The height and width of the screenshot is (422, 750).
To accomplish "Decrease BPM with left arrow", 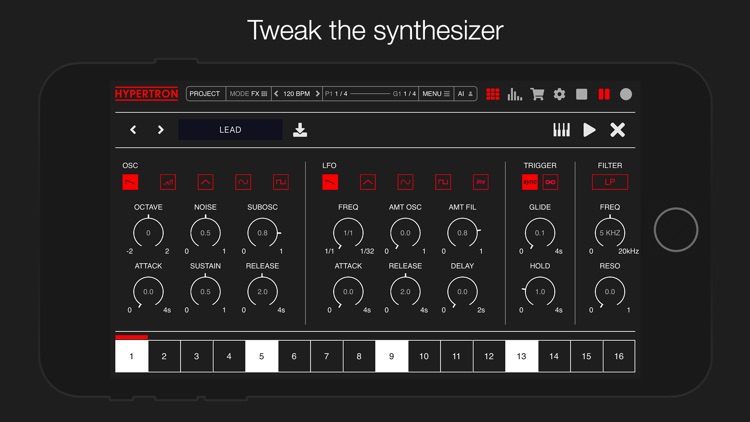I will pyautogui.click(x=276, y=94).
